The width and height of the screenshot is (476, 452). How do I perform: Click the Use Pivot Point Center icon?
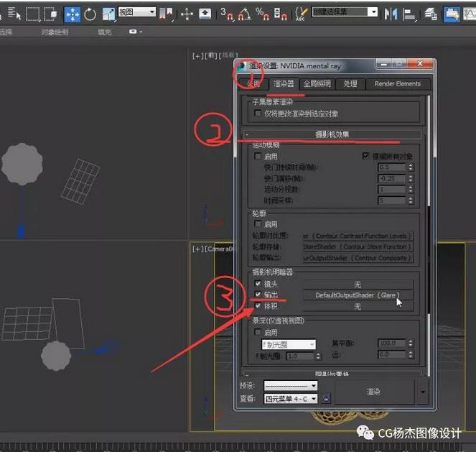[167, 14]
